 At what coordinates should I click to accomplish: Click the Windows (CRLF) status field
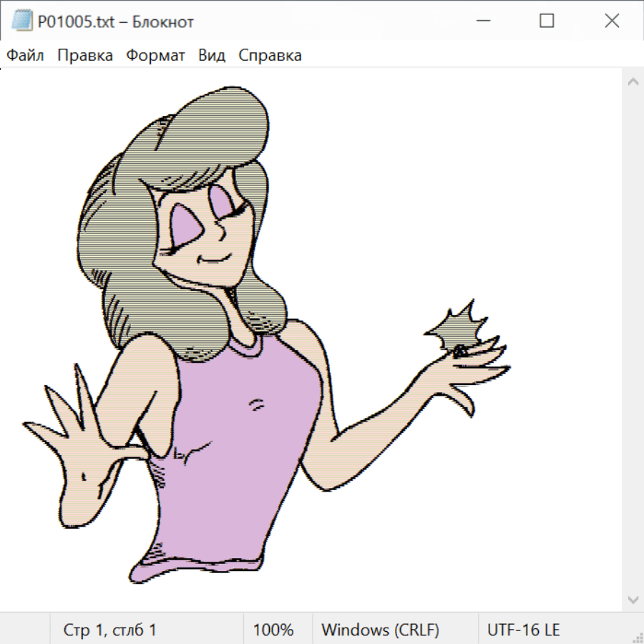[x=380, y=630]
